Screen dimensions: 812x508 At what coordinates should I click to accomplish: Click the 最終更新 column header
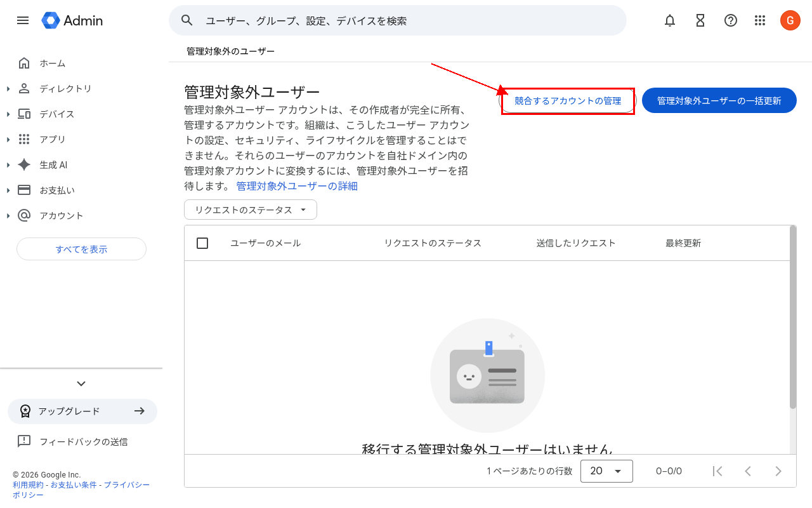pyautogui.click(x=683, y=243)
